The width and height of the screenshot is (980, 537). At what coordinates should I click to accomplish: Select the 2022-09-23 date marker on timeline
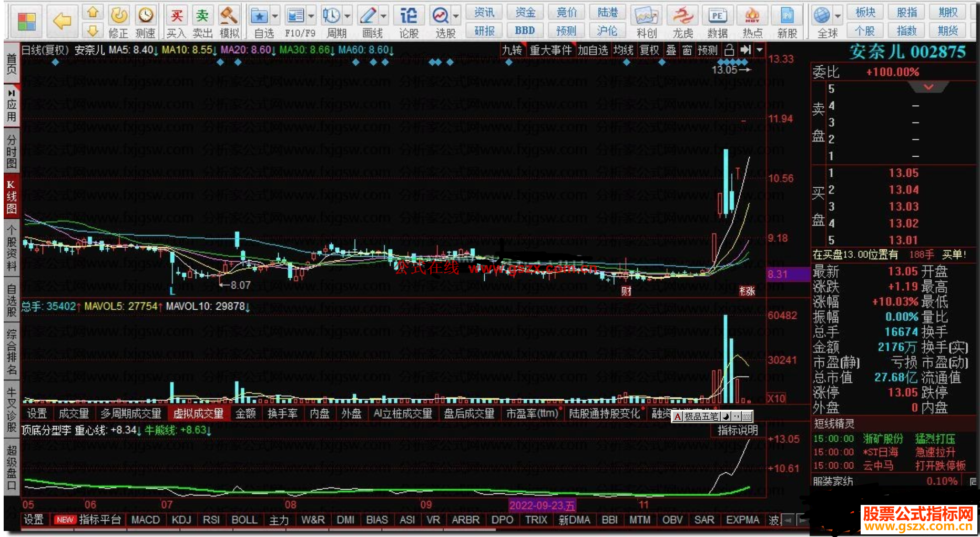tap(542, 505)
